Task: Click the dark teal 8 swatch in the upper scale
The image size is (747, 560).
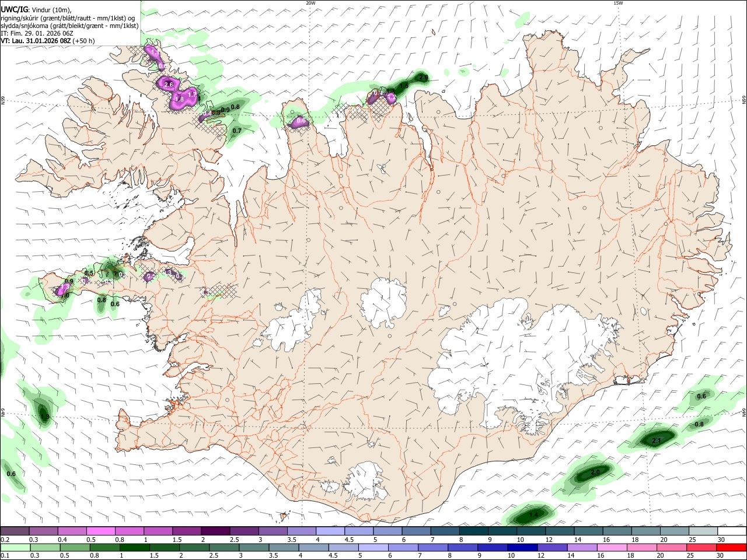Action: coord(474,531)
